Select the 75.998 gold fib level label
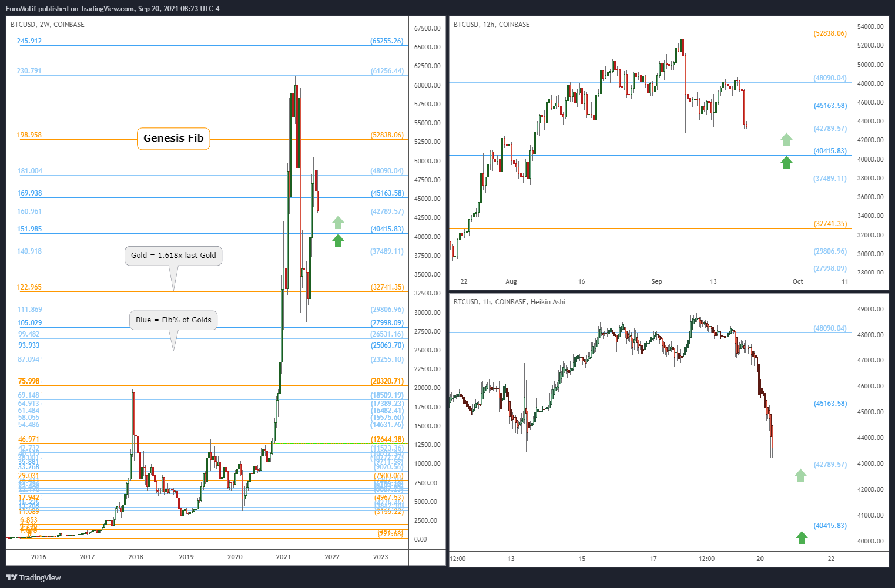 coord(29,381)
